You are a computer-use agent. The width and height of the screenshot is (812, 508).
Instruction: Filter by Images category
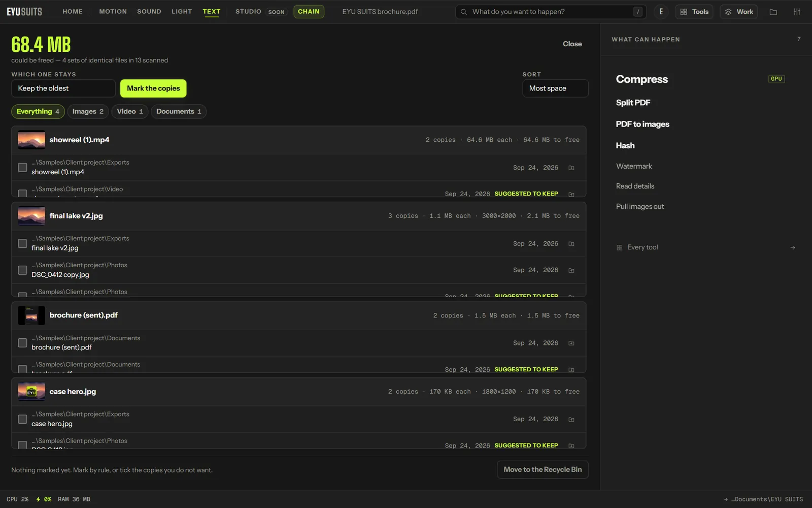point(88,111)
